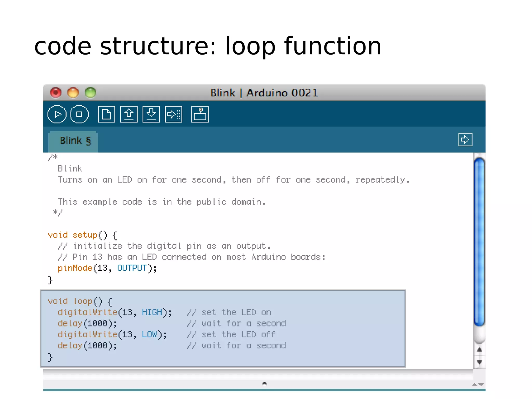Click comment '// set the LED off'
The height and width of the screenshot is (399, 532).
(231, 335)
